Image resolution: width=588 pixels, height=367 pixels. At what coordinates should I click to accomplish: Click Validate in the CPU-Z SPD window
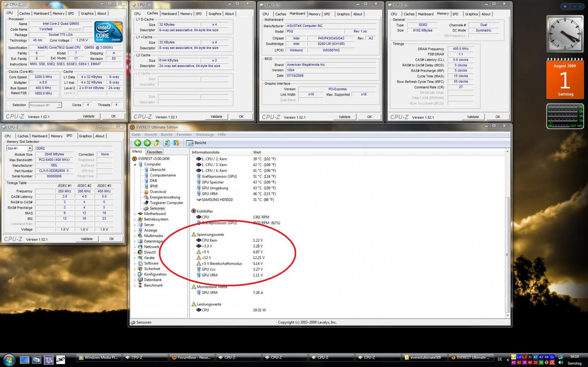(x=87, y=239)
